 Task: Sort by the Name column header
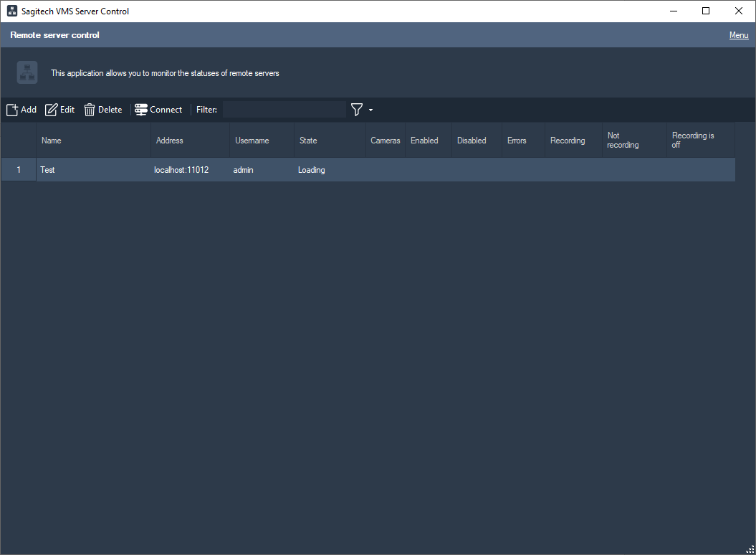[93, 141]
